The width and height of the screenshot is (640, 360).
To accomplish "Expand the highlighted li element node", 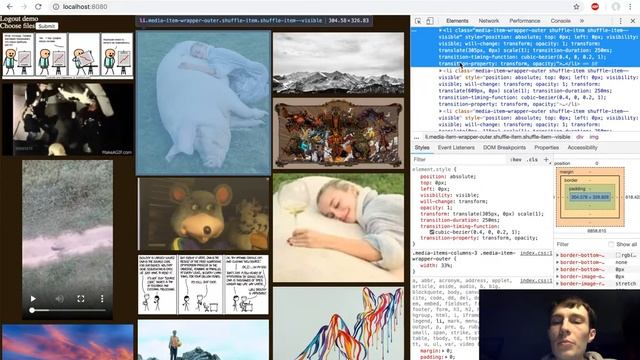I will point(440,30).
